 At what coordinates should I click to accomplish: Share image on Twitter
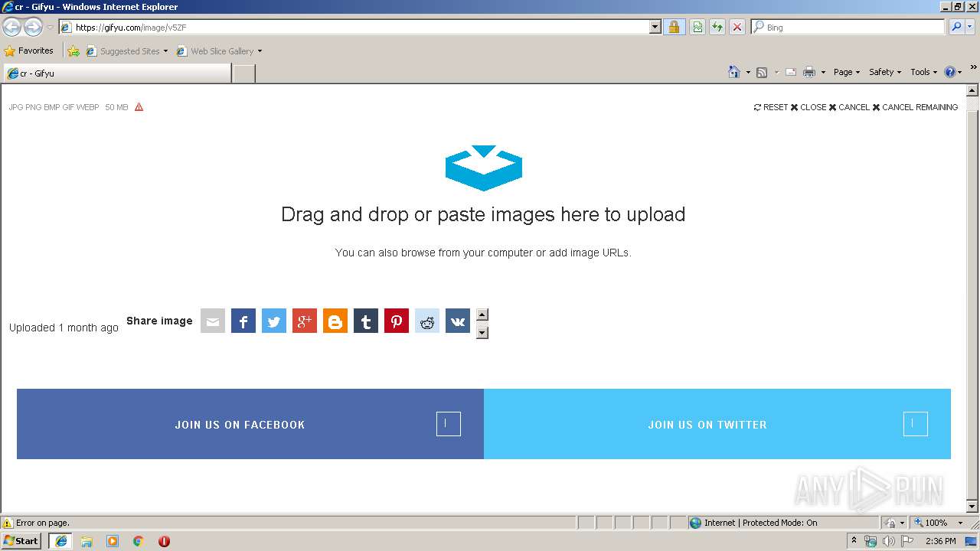click(274, 321)
